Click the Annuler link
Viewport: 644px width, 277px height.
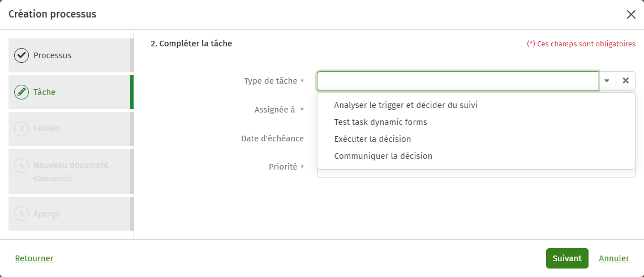pyautogui.click(x=614, y=258)
